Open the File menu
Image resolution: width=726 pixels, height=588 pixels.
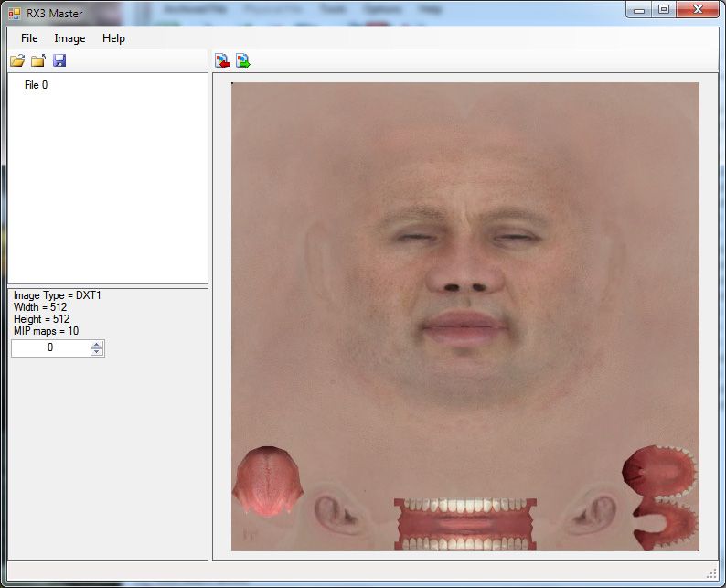click(29, 38)
